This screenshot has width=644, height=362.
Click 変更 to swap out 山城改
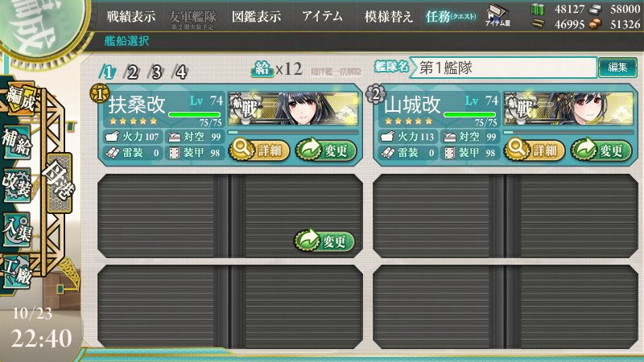pyautogui.click(x=601, y=150)
